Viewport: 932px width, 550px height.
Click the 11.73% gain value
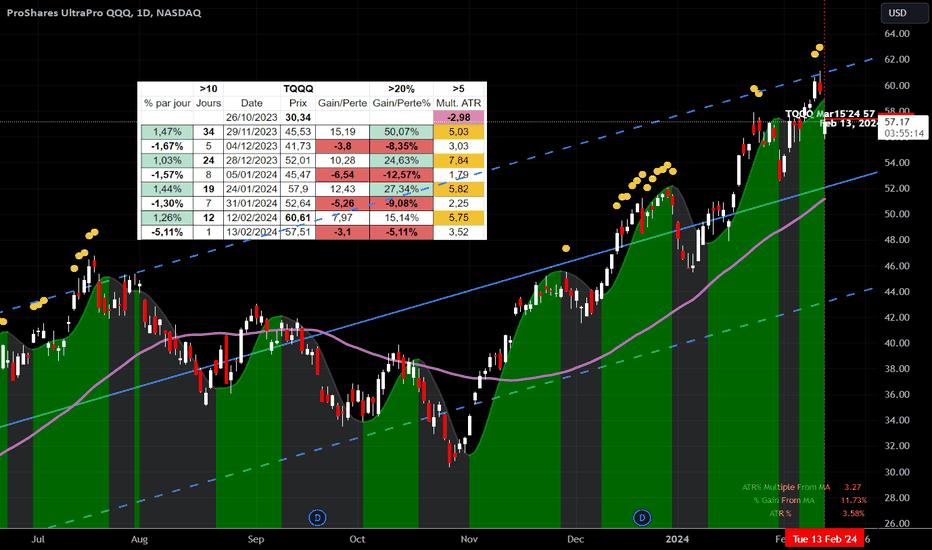pos(854,500)
